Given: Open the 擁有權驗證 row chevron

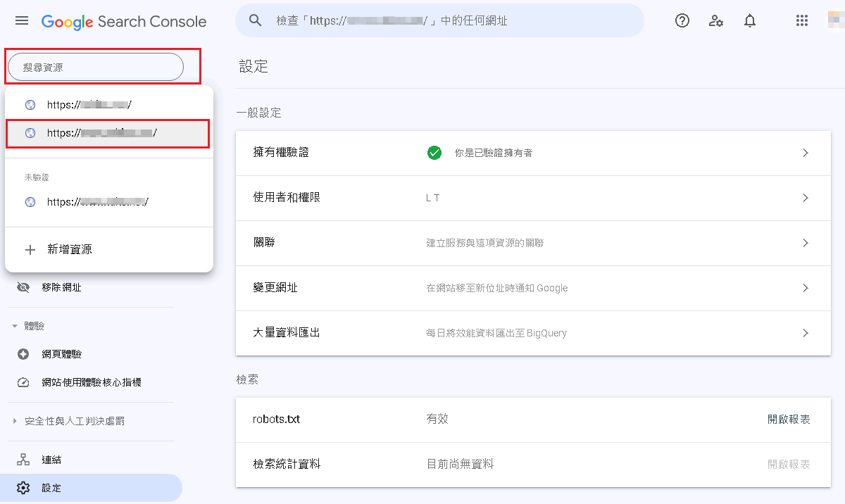Looking at the screenshot, I should click(806, 153).
